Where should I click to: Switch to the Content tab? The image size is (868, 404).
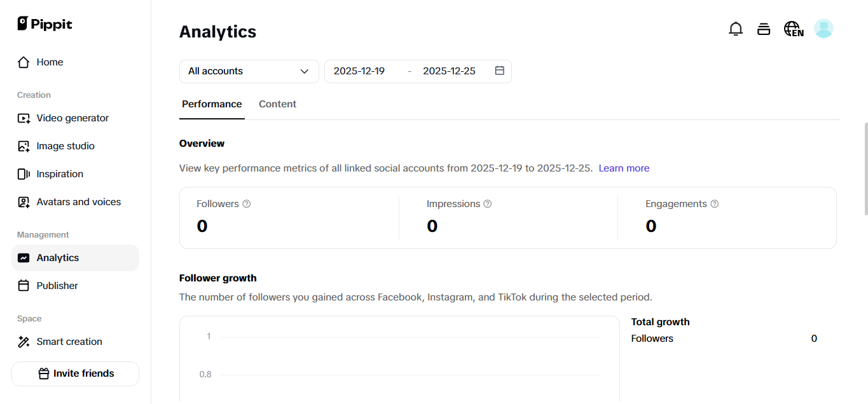point(277,104)
